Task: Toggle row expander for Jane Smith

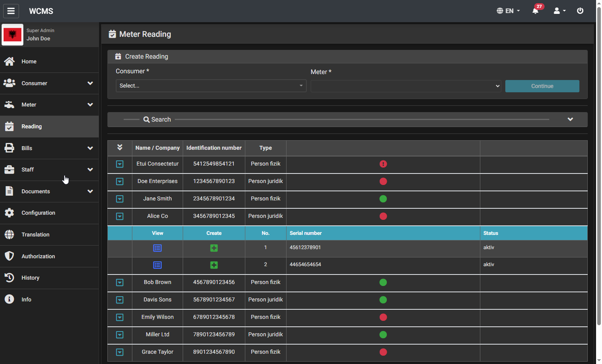Action: pyautogui.click(x=120, y=199)
